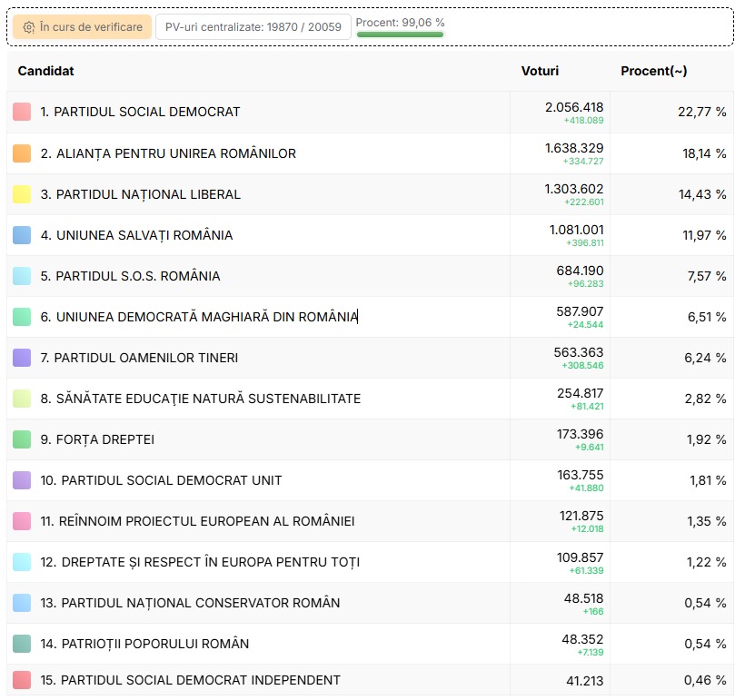745x700 pixels.
Task: Click the PV-uri centralizate counter box
Action: (253, 27)
